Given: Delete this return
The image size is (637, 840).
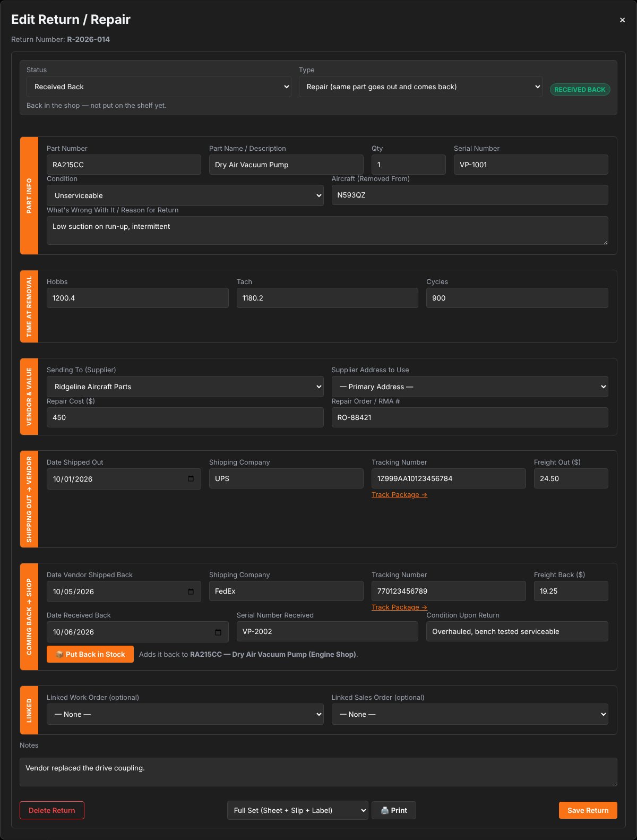Looking at the screenshot, I should 52,810.
